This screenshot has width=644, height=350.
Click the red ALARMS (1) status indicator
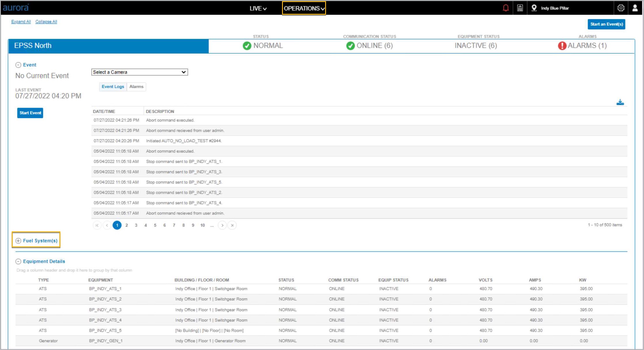pyautogui.click(x=582, y=46)
